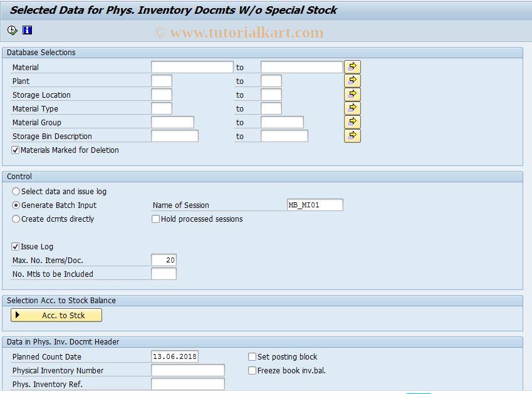Focus the Plant to-value field
Screen dimensions: 532x394
click(271, 81)
